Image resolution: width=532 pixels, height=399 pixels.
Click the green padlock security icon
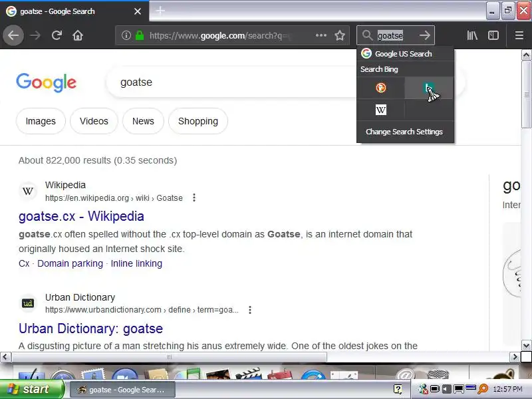140,35
